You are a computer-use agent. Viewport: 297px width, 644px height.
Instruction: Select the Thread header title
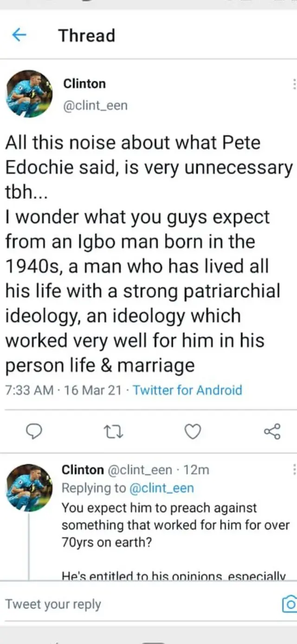(x=86, y=35)
